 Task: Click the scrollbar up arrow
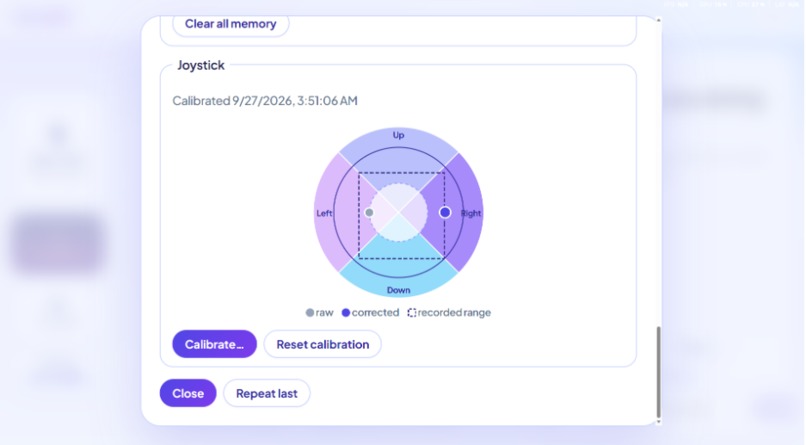[658, 20]
